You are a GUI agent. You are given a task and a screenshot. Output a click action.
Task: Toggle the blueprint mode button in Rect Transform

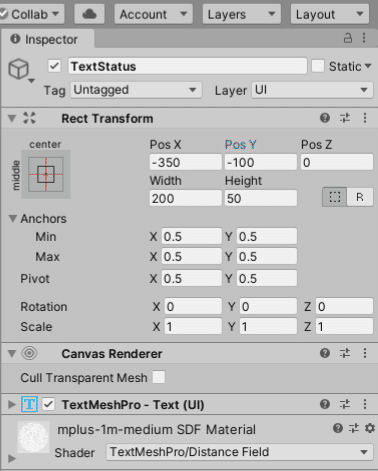[x=334, y=197]
